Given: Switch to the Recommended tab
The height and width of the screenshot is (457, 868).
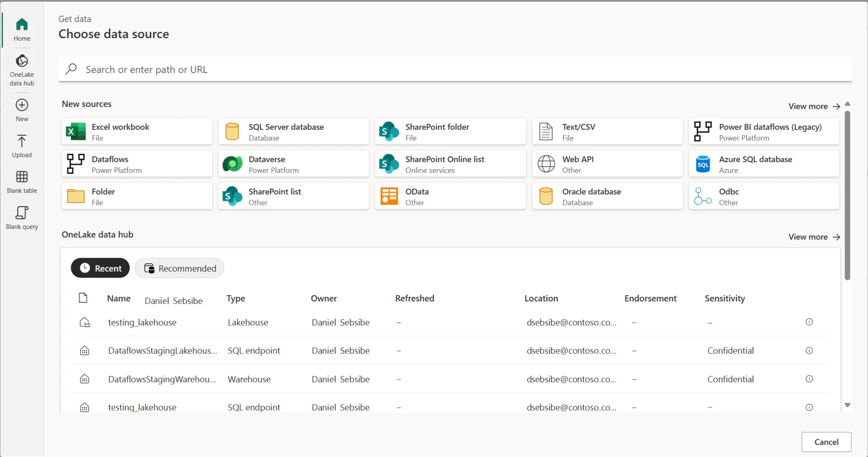Looking at the screenshot, I should point(180,268).
